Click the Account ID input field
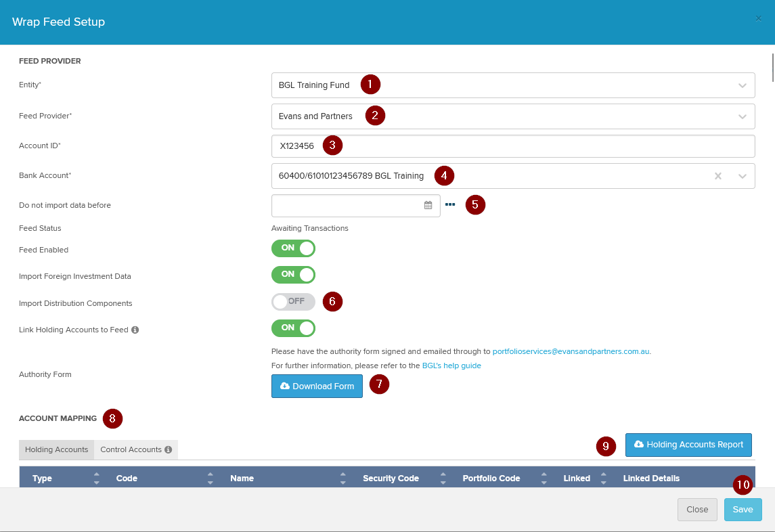The height and width of the screenshot is (532, 775). coord(512,146)
